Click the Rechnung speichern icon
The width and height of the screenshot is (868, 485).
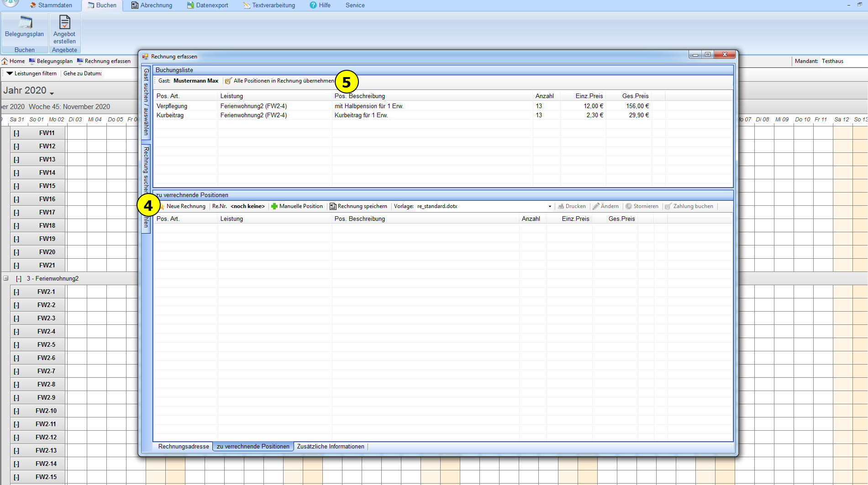click(x=333, y=206)
